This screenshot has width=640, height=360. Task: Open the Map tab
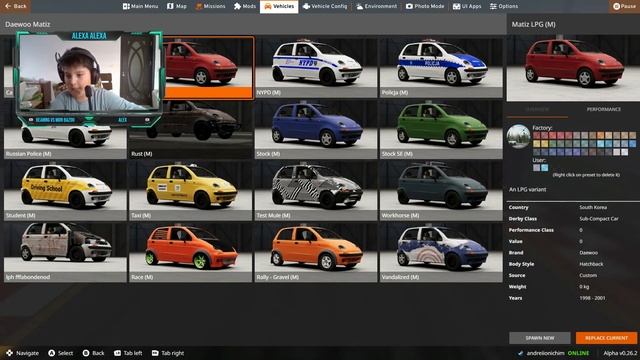[x=177, y=6]
